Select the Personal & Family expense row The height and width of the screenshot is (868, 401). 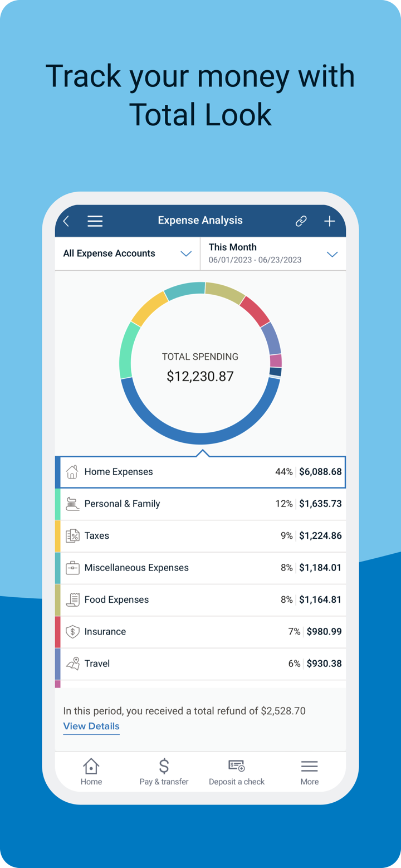click(200, 504)
